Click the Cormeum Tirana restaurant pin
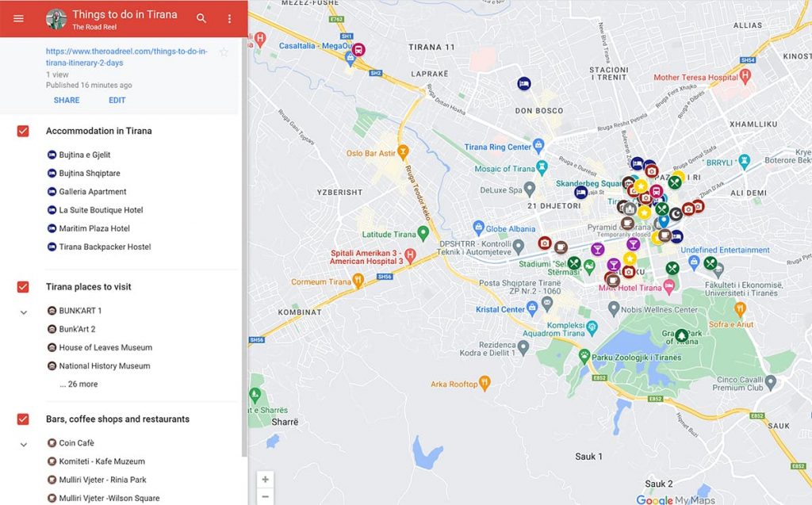 point(358,280)
